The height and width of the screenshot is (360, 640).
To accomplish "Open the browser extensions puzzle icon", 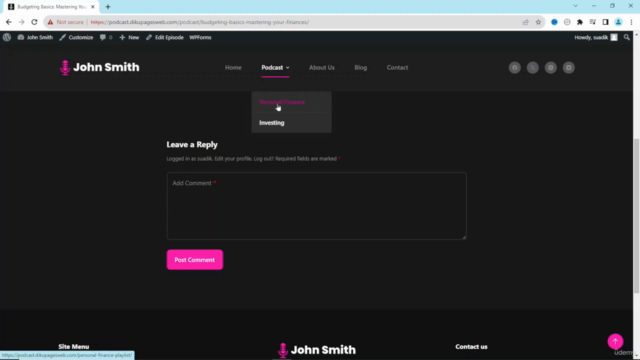I will (580, 22).
